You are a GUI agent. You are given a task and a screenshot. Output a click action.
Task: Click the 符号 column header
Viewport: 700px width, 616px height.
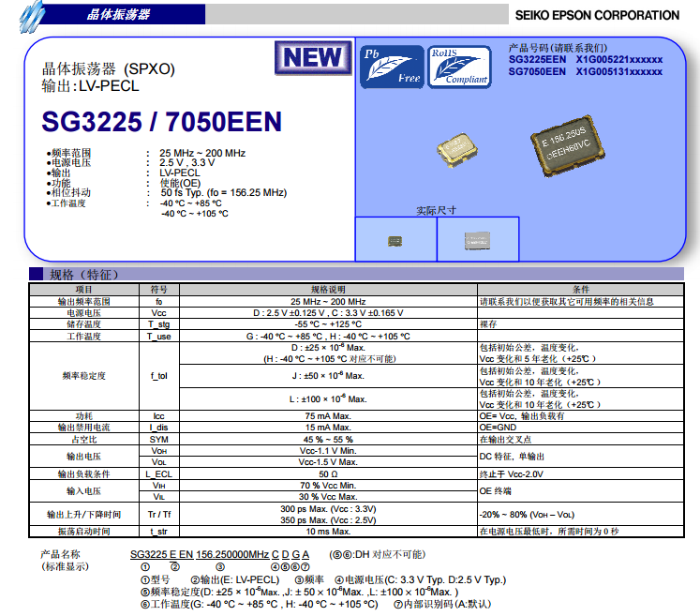point(158,290)
